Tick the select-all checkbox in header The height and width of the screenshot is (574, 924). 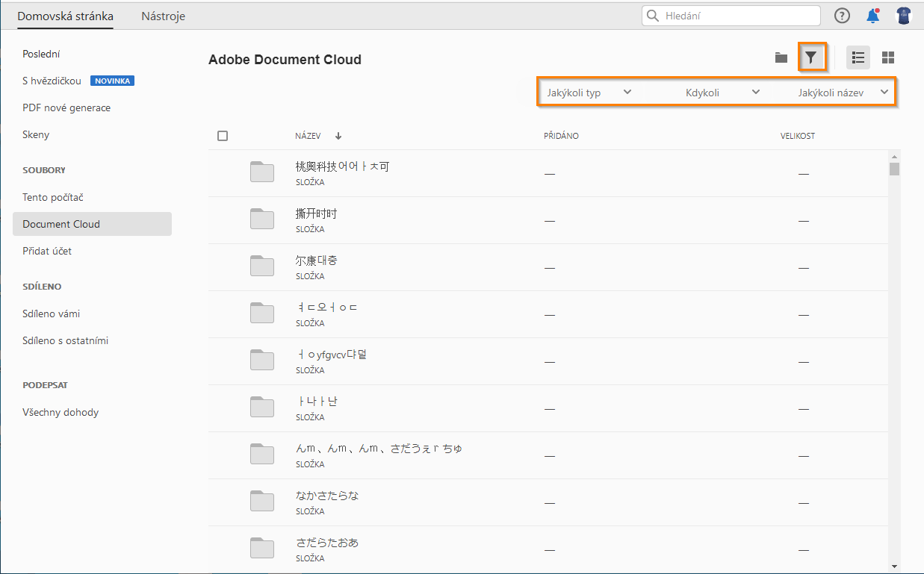coord(223,136)
